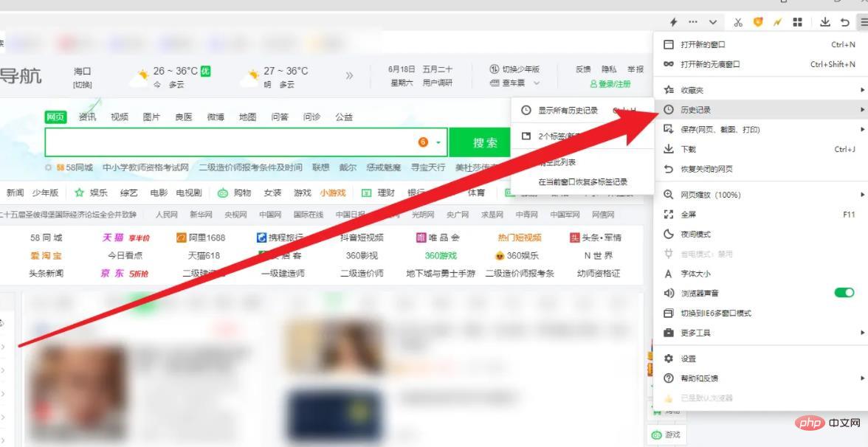The height and width of the screenshot is (447, 868).
Task: Expand the 保存 submenu arrow
Action: 862,130
